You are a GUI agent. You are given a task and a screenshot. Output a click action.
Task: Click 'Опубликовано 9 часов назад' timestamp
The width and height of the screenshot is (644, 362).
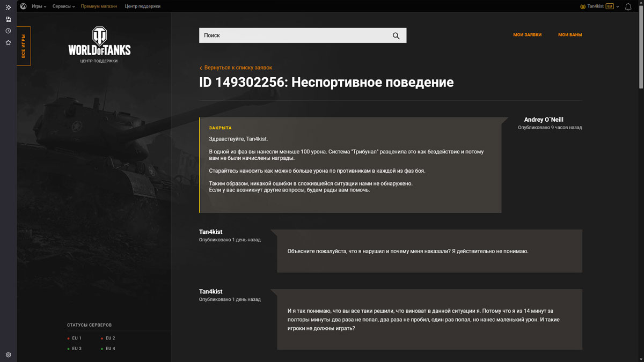coord(550,128)
